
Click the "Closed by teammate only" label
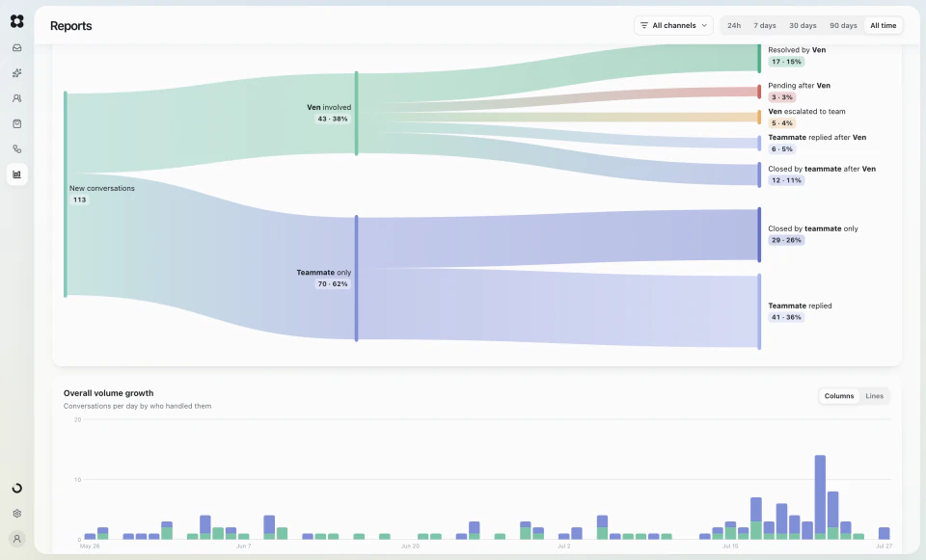(812, 229)
